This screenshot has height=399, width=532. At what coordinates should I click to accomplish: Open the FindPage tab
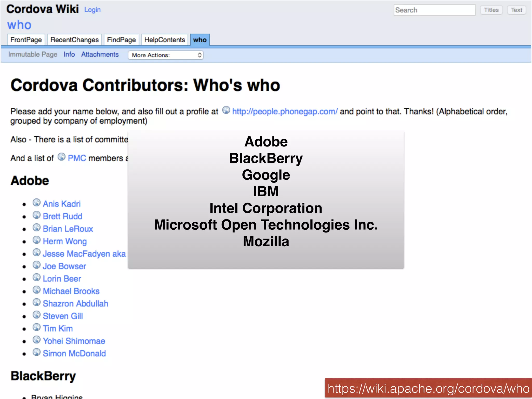click(x=121, y=40)
